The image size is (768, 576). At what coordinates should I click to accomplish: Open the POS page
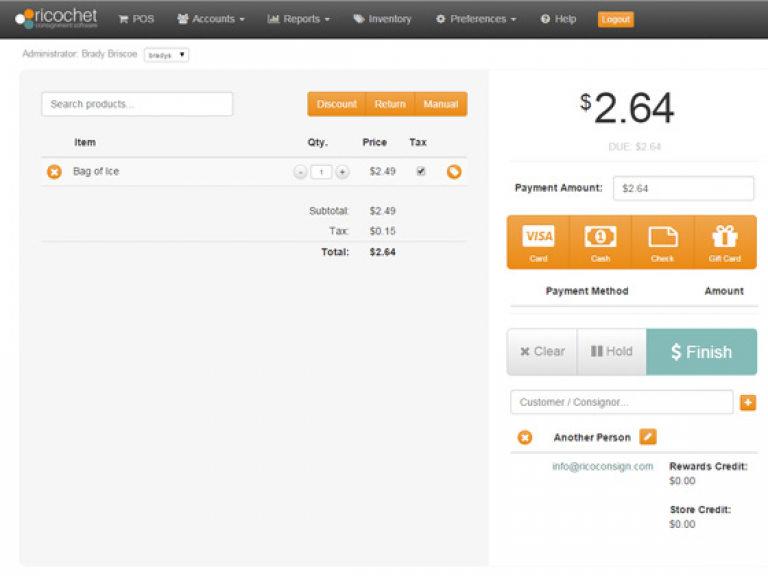136,19
